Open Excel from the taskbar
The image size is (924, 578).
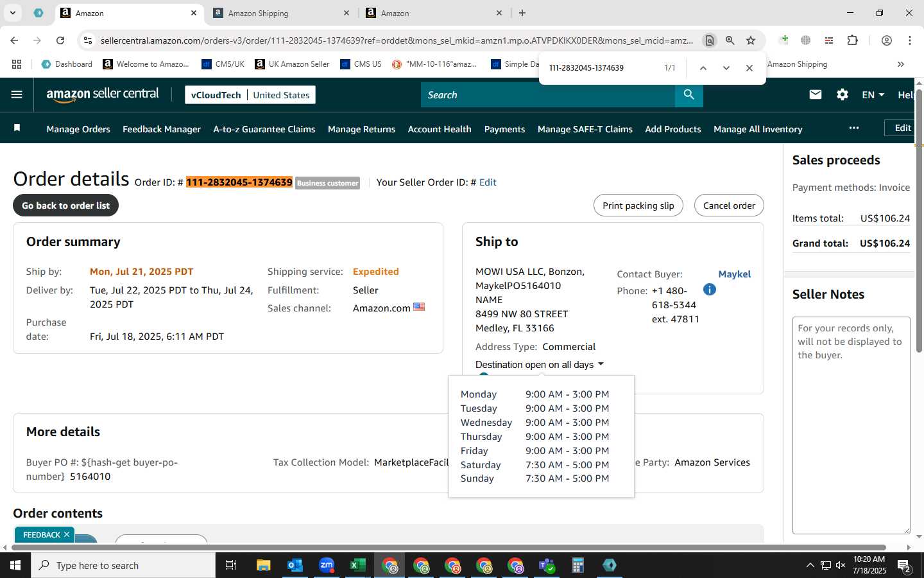coord(357,565)
